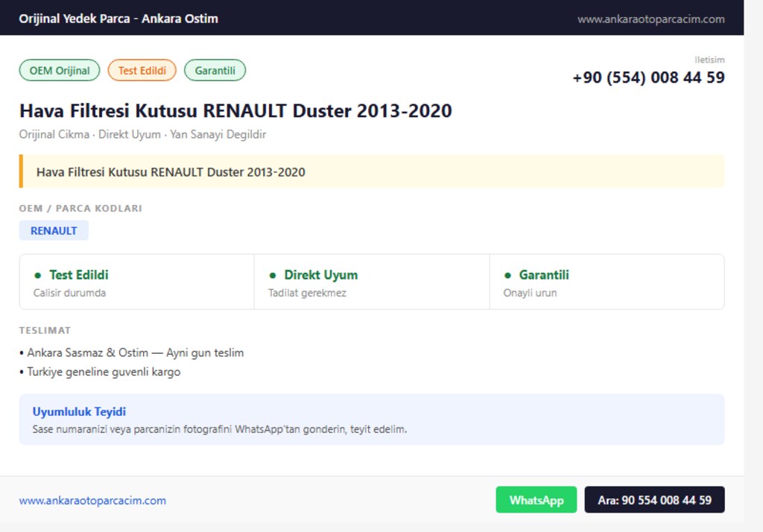Screen dimensions: 763x532
Task: Click the OEM / PARCA KODLARI label
Action: (x=80, y=209)
